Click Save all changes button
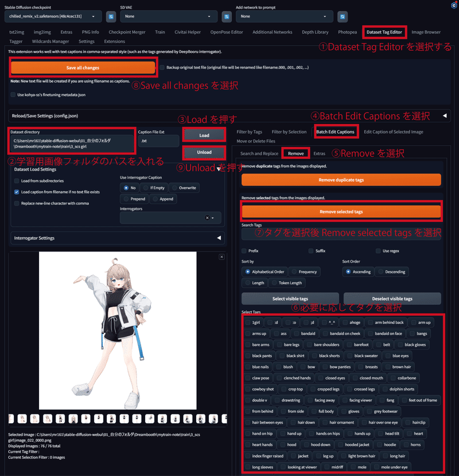459x476 pixels. point(83,68)
